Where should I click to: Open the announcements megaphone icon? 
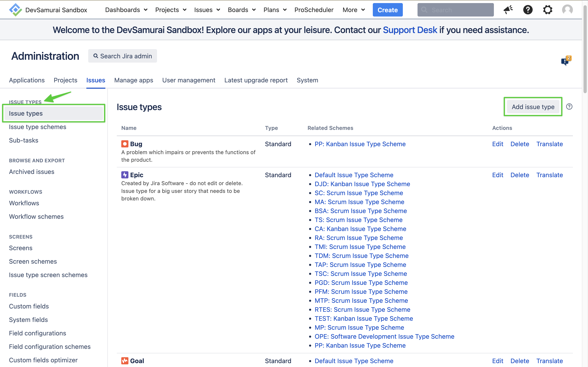point(508,10)
